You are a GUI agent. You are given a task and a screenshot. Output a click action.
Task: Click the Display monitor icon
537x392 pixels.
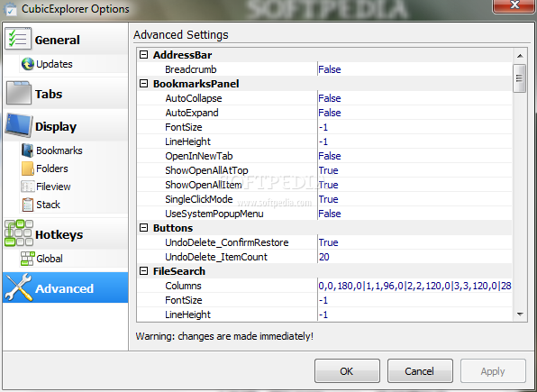pos(19,125)
